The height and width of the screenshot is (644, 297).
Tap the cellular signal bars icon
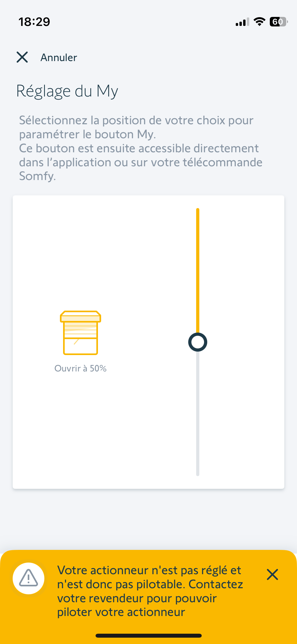point(242,22)
